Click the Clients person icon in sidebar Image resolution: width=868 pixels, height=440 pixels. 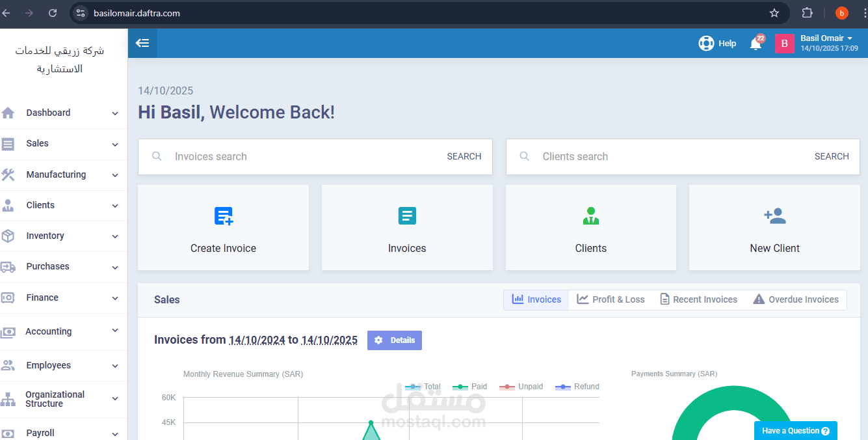pyautogui.click(x=8, y=206)
